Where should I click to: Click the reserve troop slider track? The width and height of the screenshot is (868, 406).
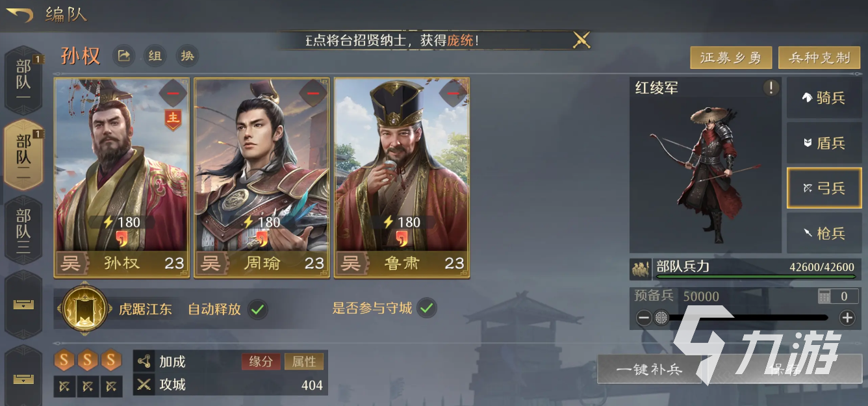745,318
